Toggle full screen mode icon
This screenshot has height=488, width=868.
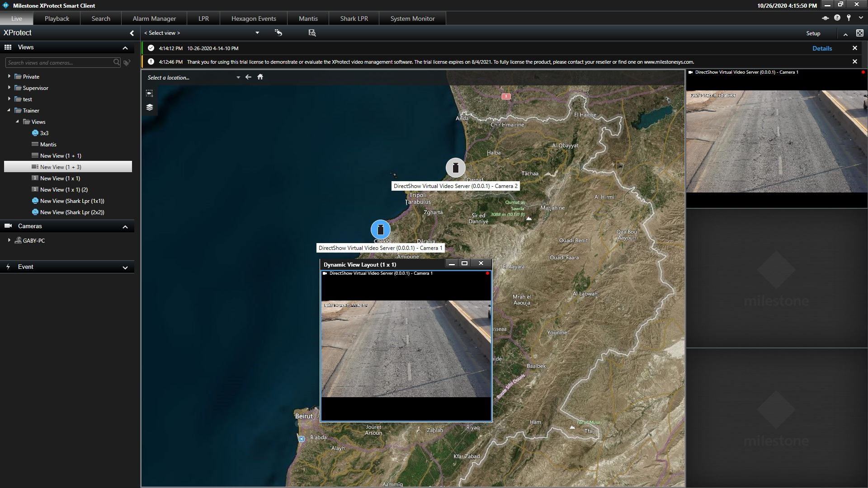(859, 33)
